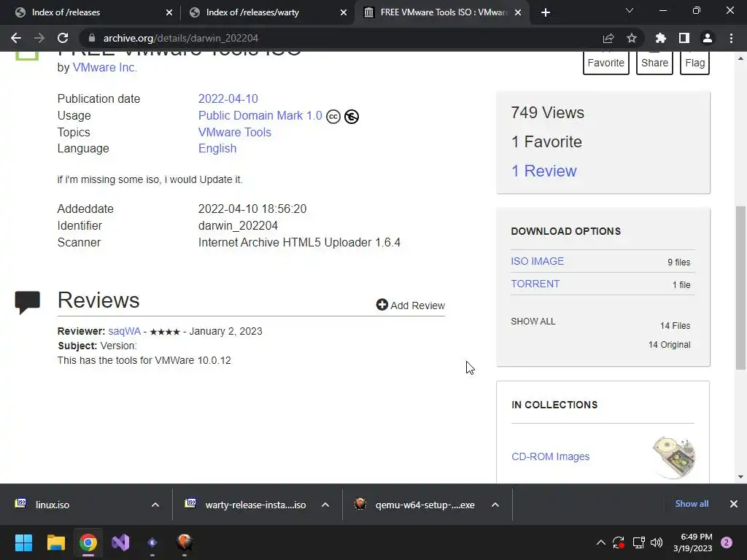
Task: Toggle the Chrome side panel
Action: click(x=684, y=38)
